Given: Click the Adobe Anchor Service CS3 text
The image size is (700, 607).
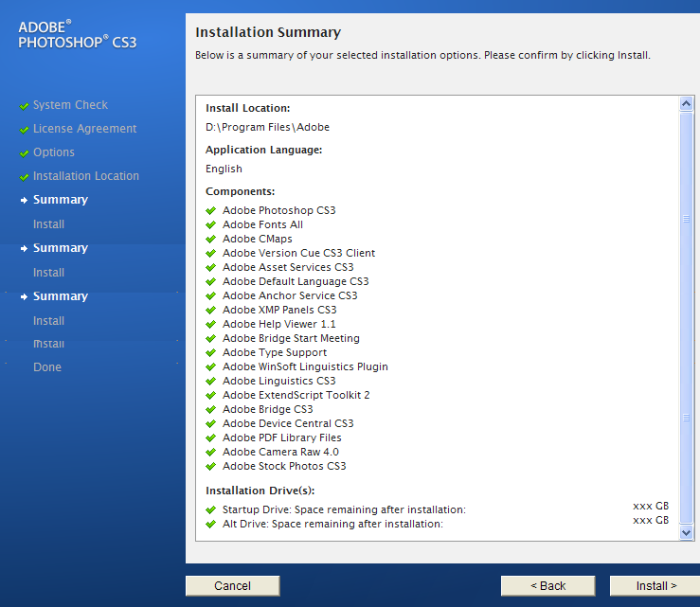Looking at the screenshot, I should 290,295.
